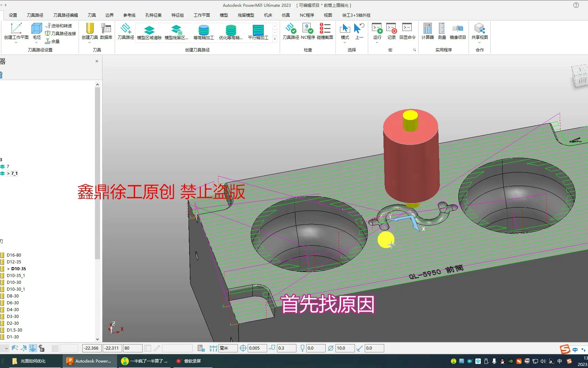
Task: Expand the 运行 macro dropdown
Action: click(377, 43)
